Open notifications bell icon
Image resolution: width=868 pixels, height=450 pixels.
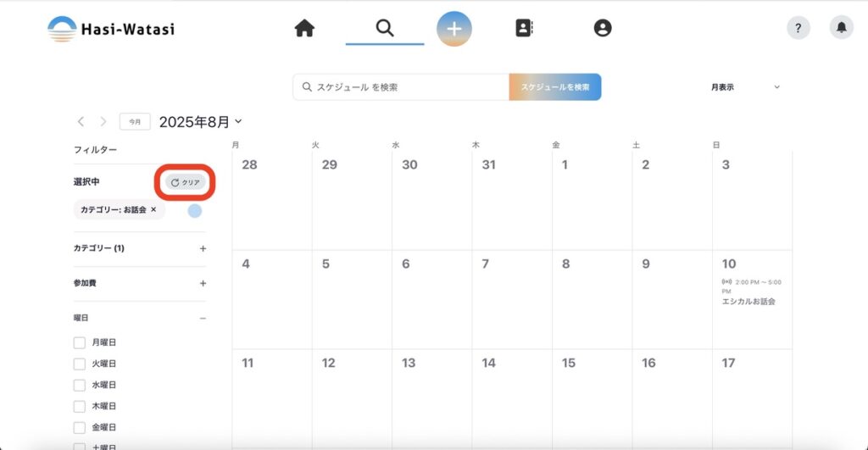[x=841, y=28]
